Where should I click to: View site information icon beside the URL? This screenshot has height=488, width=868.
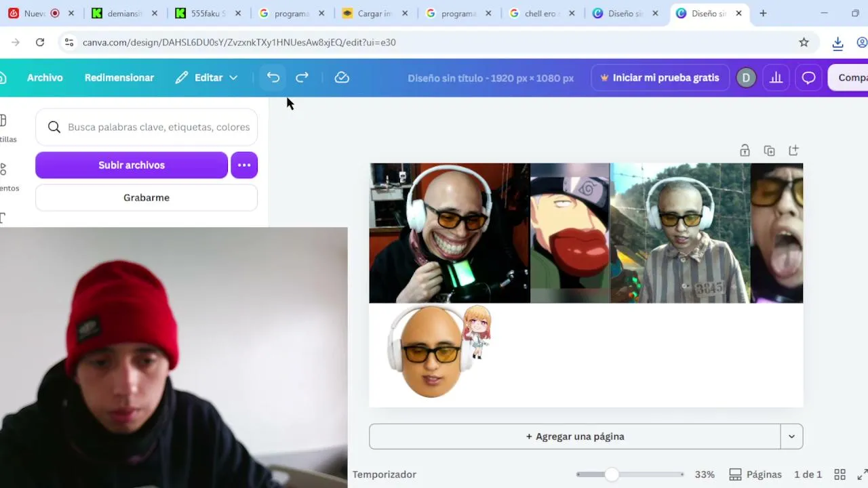point(68,42)
